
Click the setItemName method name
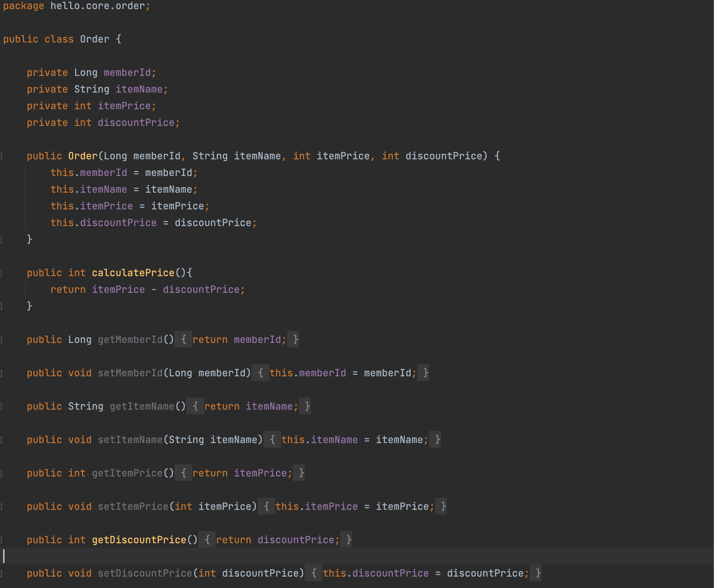(x=130, y=440)
